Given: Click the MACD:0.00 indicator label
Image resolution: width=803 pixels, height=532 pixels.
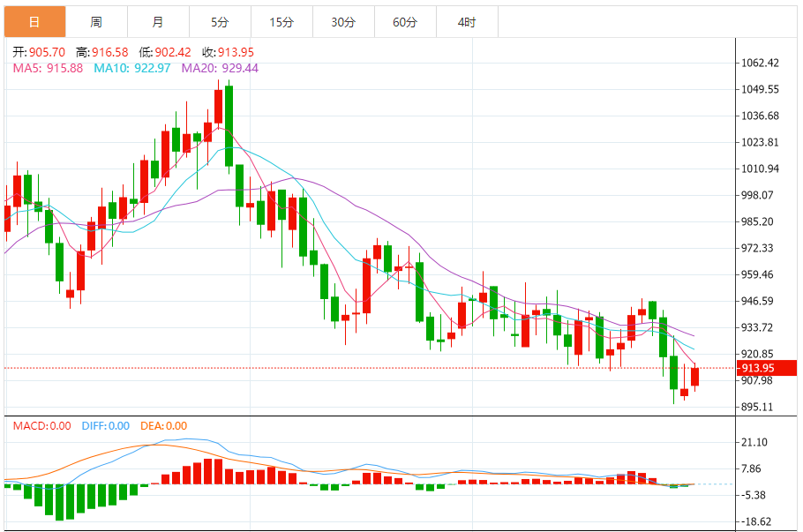Looking at the screenshot, I should pyautogui.click(x=42, y=426).
